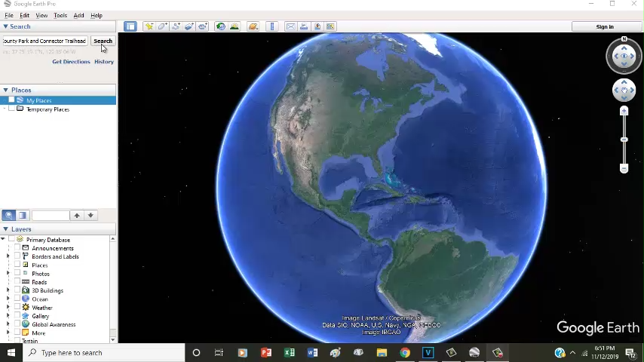
Task: Enable the Ocean layer checkbox
Action: (x=17, y=299)
